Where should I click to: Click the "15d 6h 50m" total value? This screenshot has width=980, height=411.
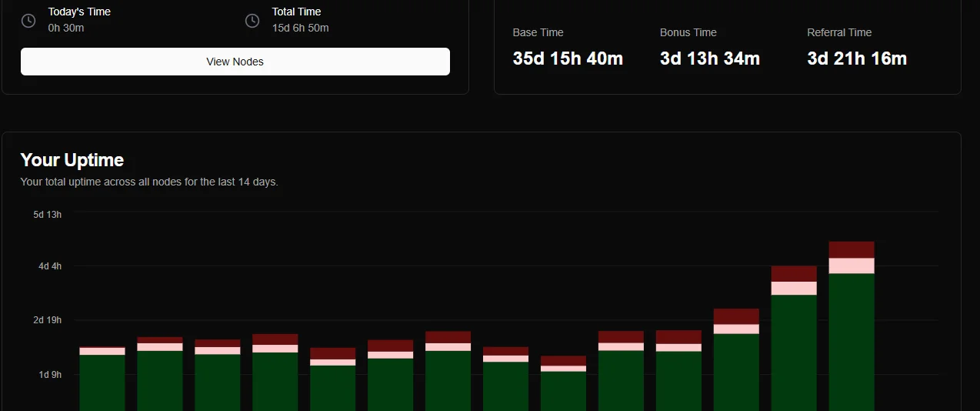coord(300,28)
